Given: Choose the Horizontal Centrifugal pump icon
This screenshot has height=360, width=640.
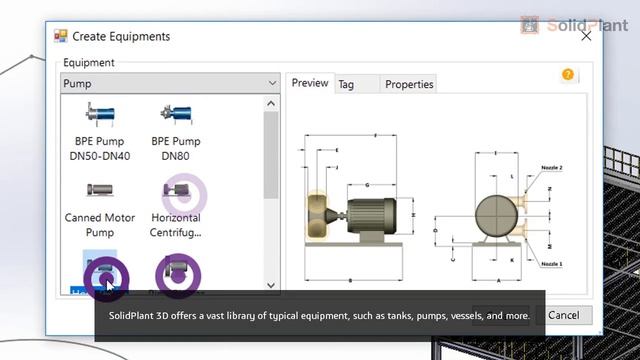Looking at the screenshot, I should pyautogui.click(x=176, y=190).
